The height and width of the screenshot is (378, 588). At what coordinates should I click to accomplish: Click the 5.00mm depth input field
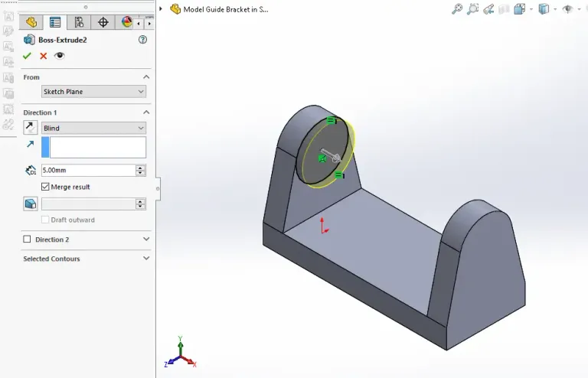[x=87, y=171]
